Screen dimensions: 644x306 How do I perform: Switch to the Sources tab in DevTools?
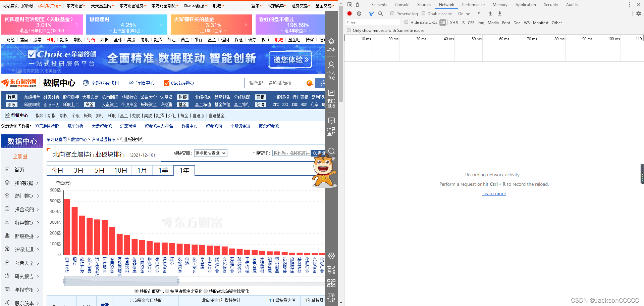coord(424,5)
